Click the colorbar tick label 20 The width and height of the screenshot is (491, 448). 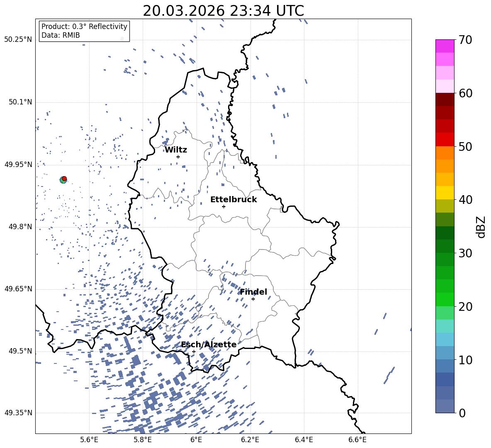pyautogui.click(x=465, y=307)
